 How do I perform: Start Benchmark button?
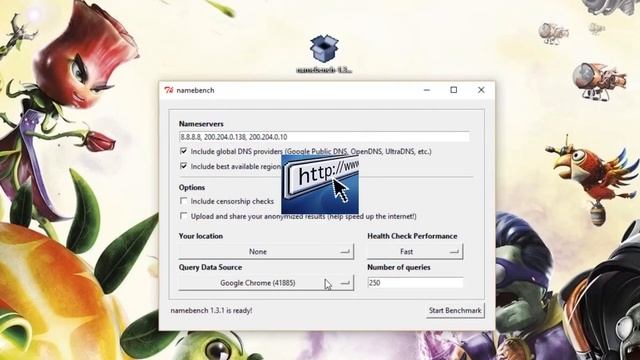coord(455,311)
